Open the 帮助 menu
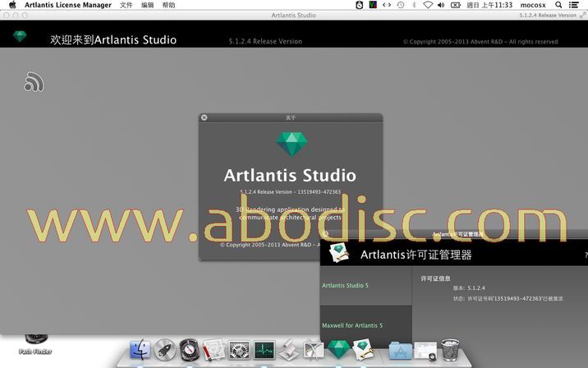 point(168,5)
